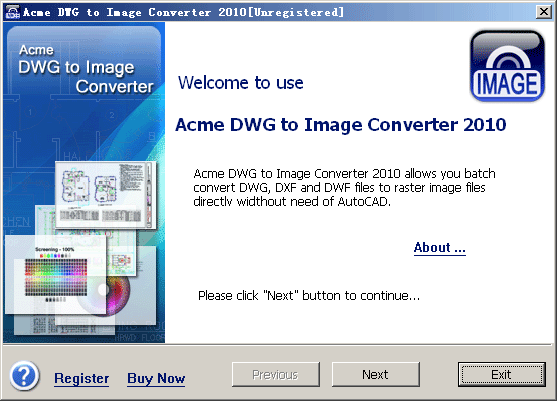This screenshot has height=401, width=557.
Task: Open the Register link
Action: tap(81, 378)
